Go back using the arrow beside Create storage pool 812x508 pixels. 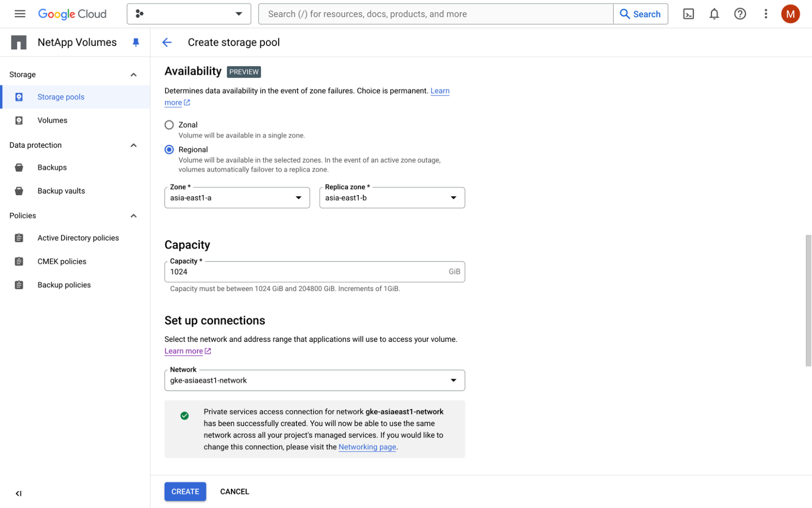[167, 43]
